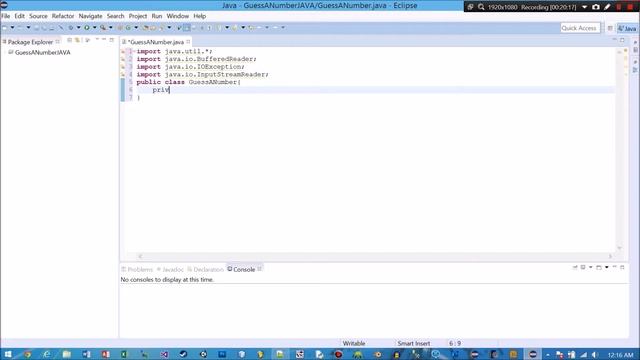Click the recorder pencil annotate icon

coord(607,7)
